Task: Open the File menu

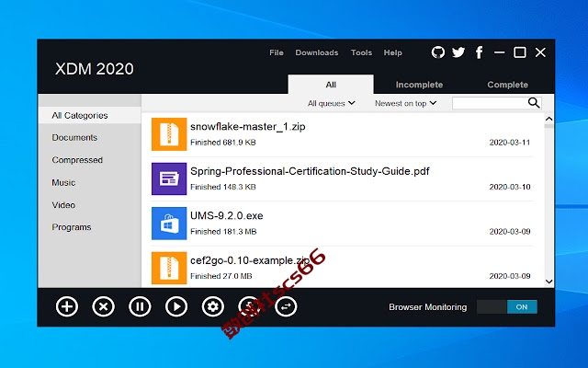Action: [277, 52]
